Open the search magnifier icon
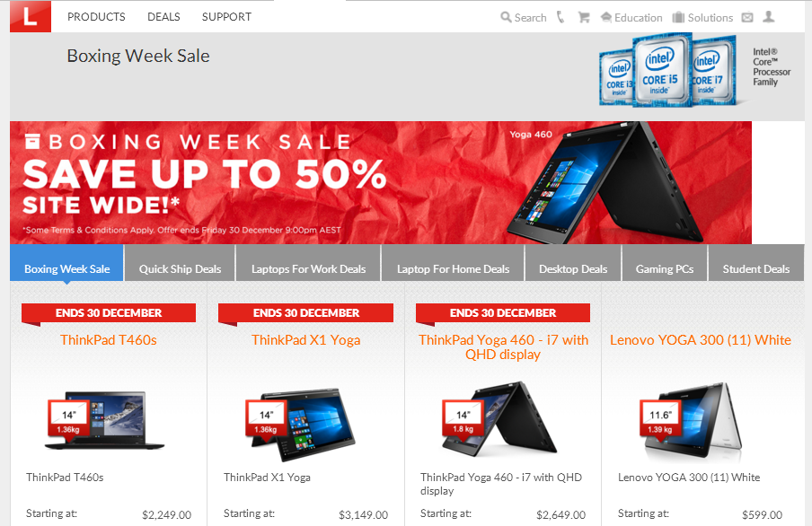Screen dimensions: 812x526 (x=506, y=17)
